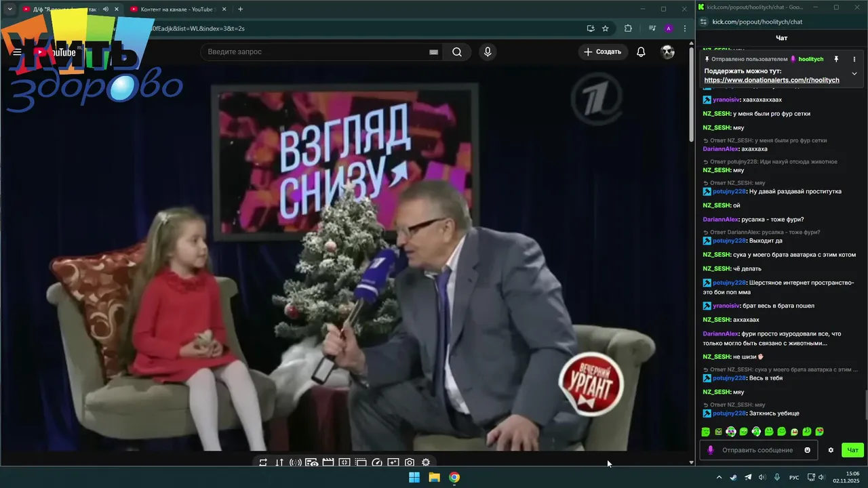This screenshot has height=488, width=868.
Task: Open site info icon in kick chat window
Action: point(703,22)
